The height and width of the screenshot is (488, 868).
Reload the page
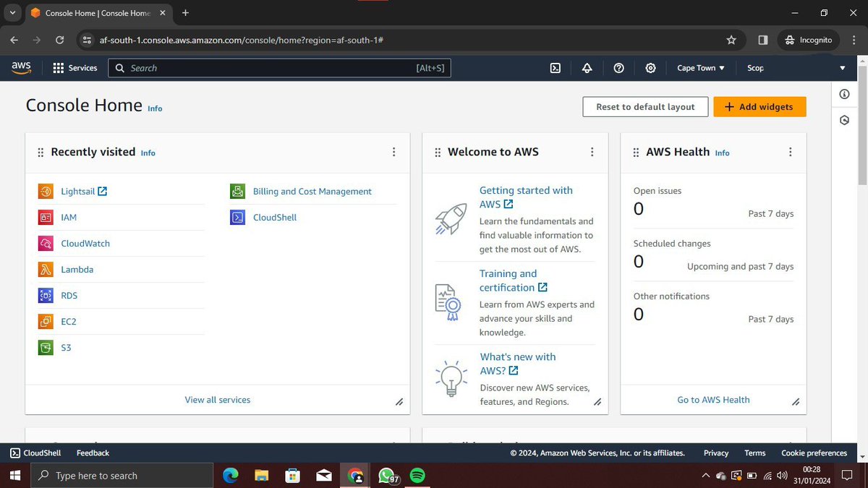pos(59,40)
